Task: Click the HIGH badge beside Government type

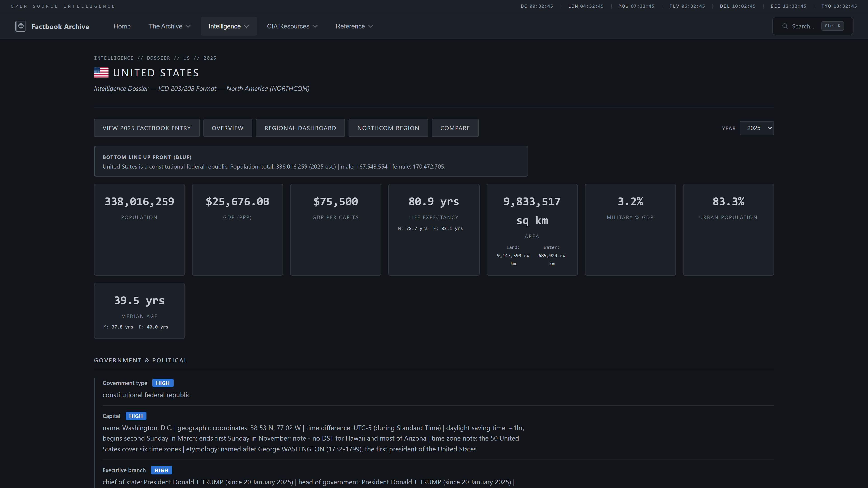Action: (x=163, y=383)
